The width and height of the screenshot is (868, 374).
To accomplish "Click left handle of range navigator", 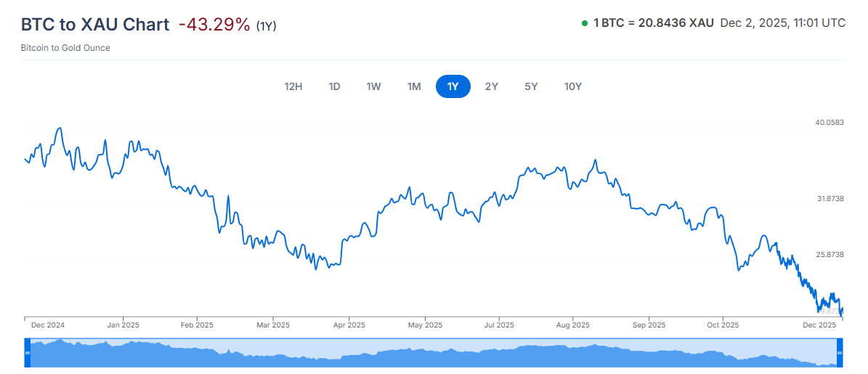I will point(28,353).
